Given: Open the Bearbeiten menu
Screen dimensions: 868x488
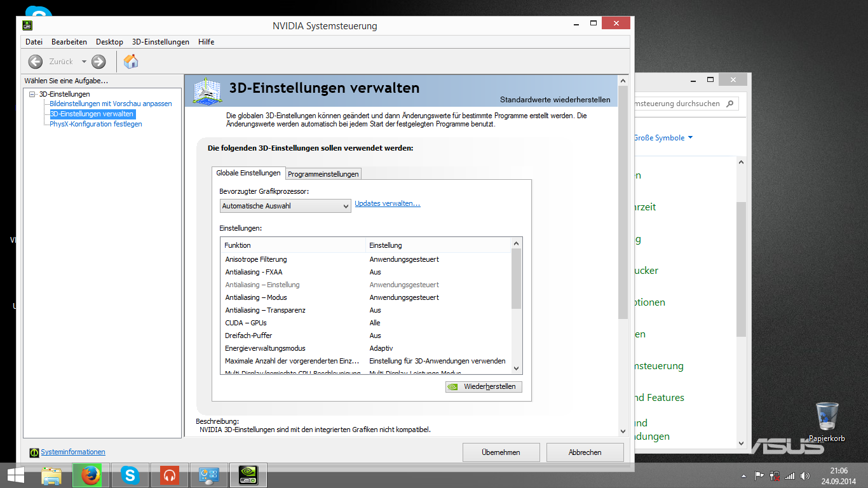Looking at the screenshot, I should click(69, 42).
